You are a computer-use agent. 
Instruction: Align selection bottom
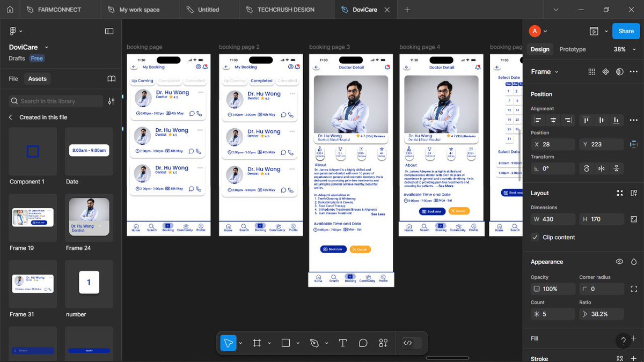(617, 120)
